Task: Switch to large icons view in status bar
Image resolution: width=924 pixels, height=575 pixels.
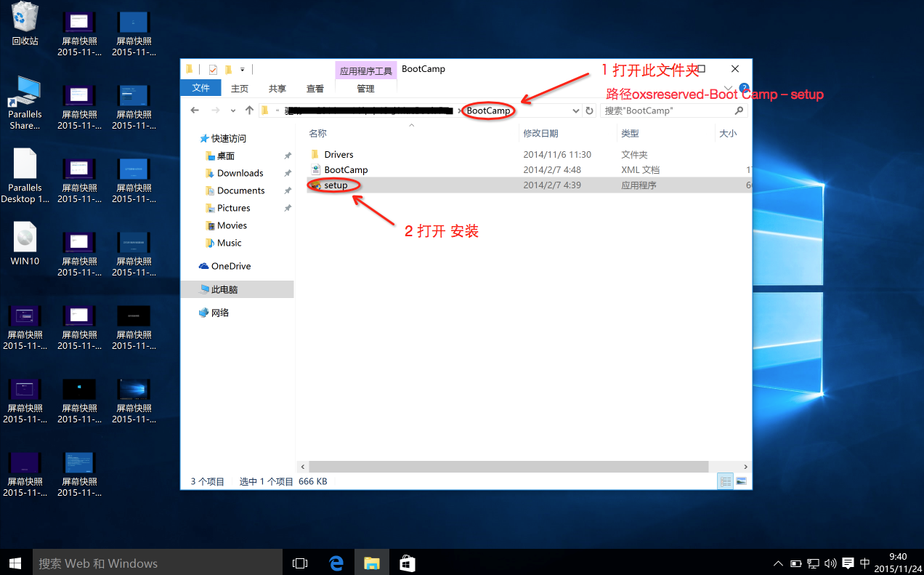Action: tap(741, 481)
